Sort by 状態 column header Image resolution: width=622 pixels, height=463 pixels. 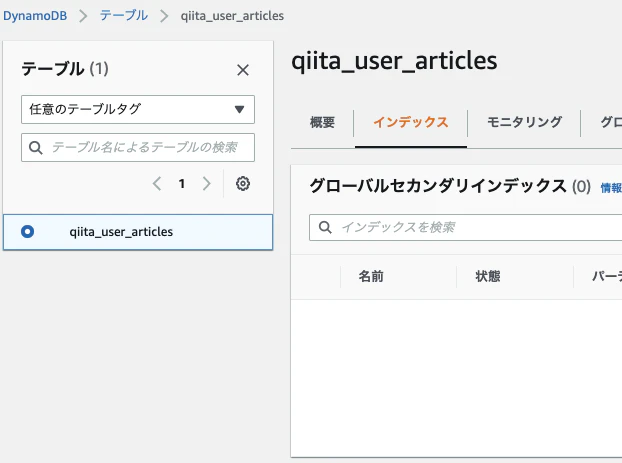(488, 276)
